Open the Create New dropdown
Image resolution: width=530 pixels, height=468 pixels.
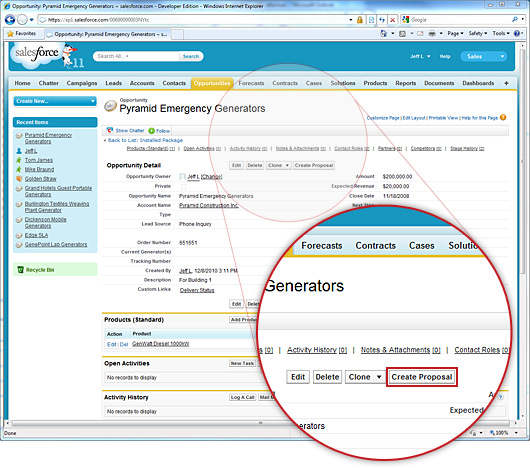55,101
